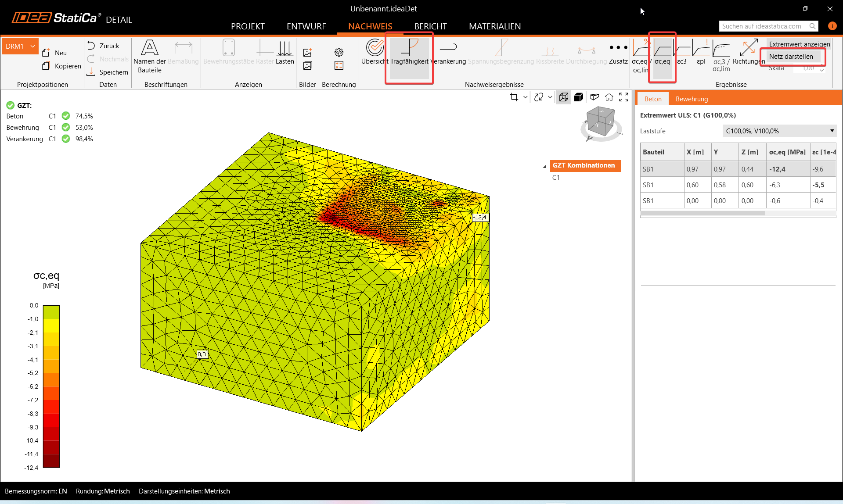Open the Laststufe dropdown
This screenshot has height=504, width=843.
tap(779, 131)
